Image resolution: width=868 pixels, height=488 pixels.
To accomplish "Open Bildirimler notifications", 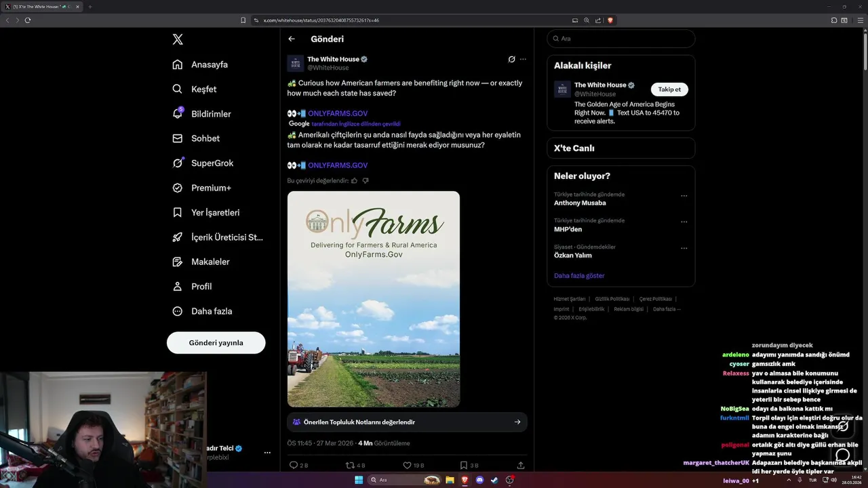I will click(x=202, y=114).
